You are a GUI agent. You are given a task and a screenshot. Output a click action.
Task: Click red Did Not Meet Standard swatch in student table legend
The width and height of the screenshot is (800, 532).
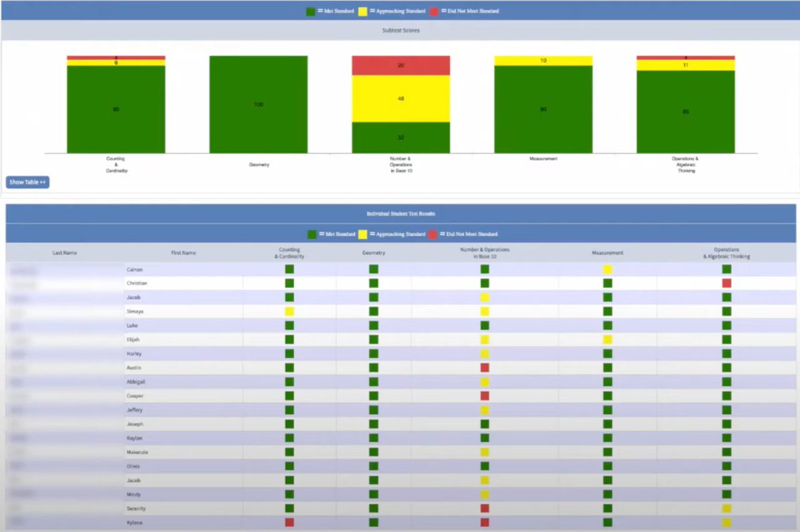(x=433, y=234)
